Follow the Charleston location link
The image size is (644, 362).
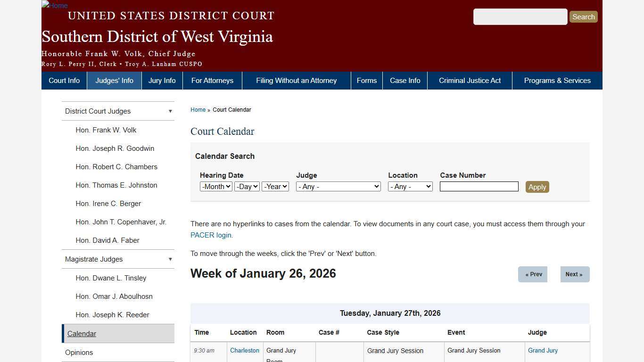(x=244, y=350)
